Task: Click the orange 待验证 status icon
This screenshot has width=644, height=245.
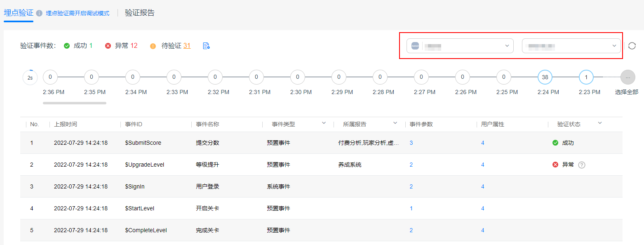Action: pos(153,46)
